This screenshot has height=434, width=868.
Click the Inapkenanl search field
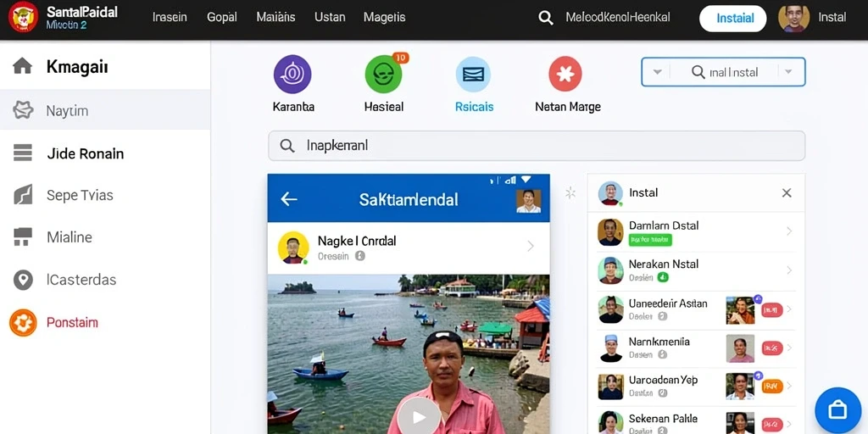point(537,146)
